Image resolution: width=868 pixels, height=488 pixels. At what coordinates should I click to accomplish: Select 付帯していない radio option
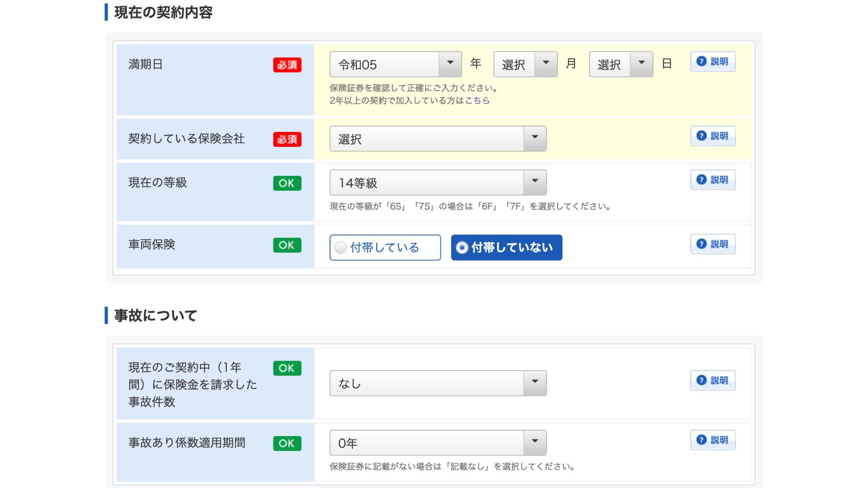pos(507,248)
